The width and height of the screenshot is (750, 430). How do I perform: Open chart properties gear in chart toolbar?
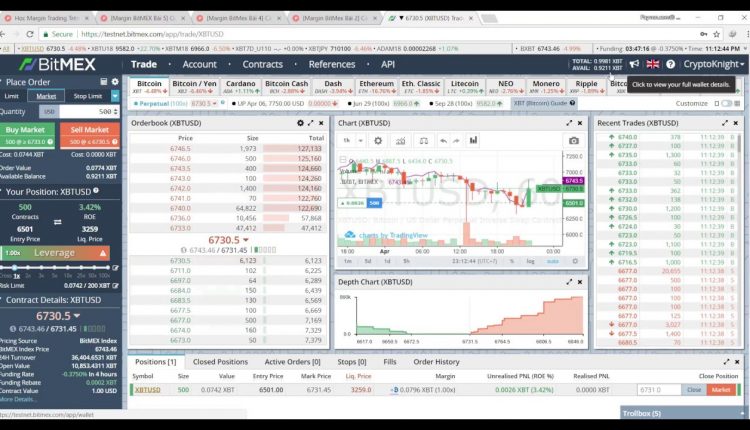point(378,141)
